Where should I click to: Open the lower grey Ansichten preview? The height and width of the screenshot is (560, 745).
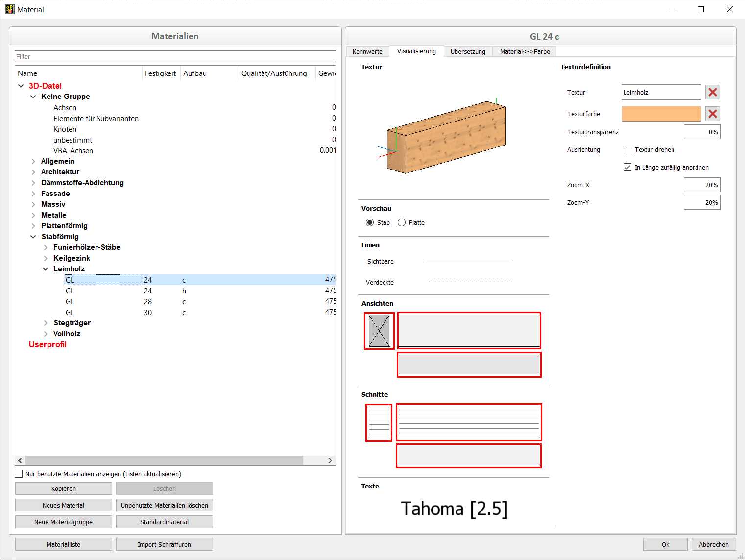[x=469, y=365]
